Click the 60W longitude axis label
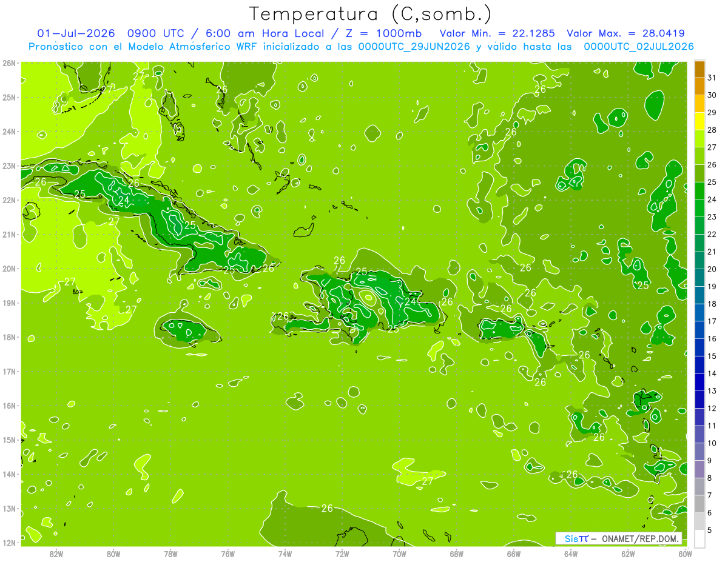Screen dimensions: 728x562 (685, 554)
